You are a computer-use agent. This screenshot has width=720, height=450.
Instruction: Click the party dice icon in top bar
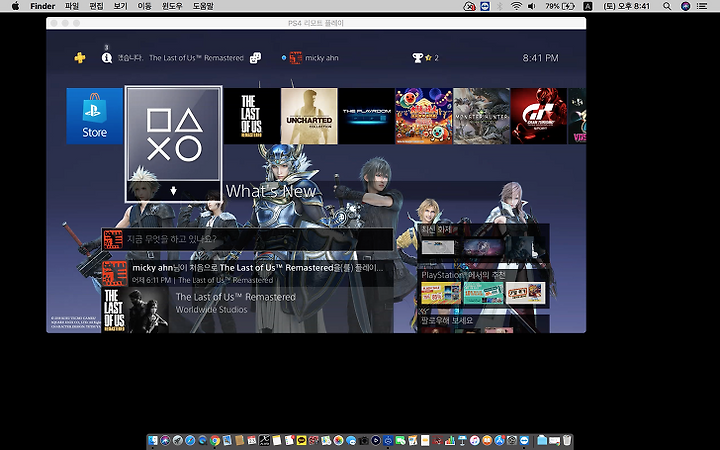[x=255, y=58]
